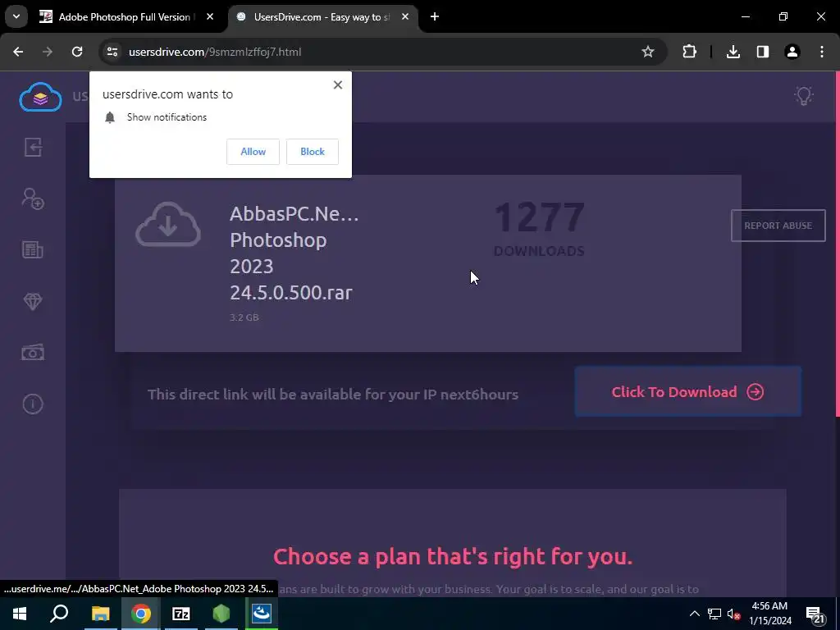
Task: Open the login sidebar icon
Action: pos(33,148)
